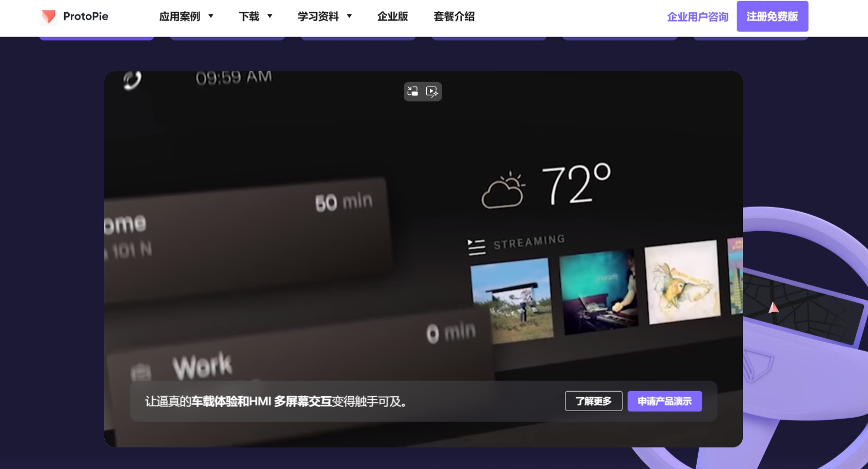Select the bird illustration album thumbnail
Image resolution: width=868 pixels, height=469 pixels.
(683, 282)
